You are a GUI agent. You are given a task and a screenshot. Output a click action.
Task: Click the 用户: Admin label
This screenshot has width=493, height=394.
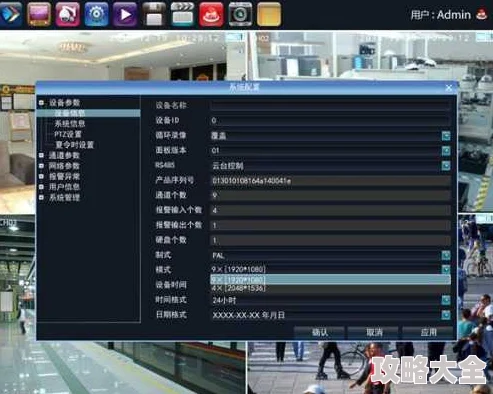440,15
